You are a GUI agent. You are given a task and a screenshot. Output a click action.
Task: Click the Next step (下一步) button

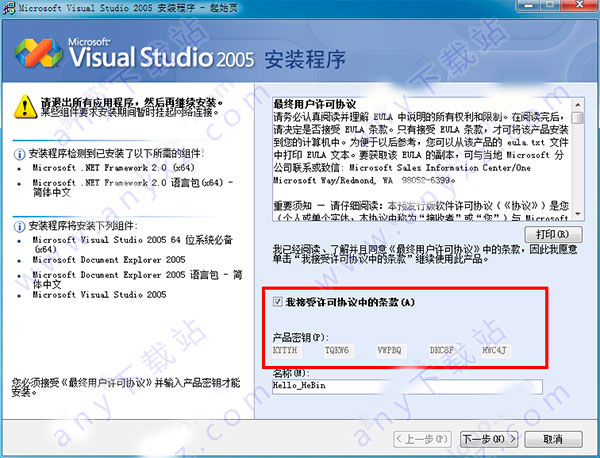489,439
